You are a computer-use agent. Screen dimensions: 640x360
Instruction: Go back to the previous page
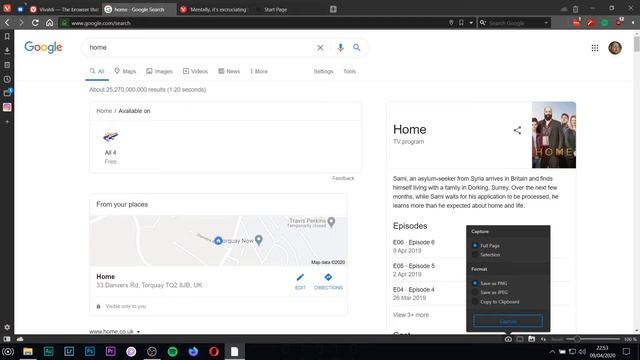click(7, 23)
